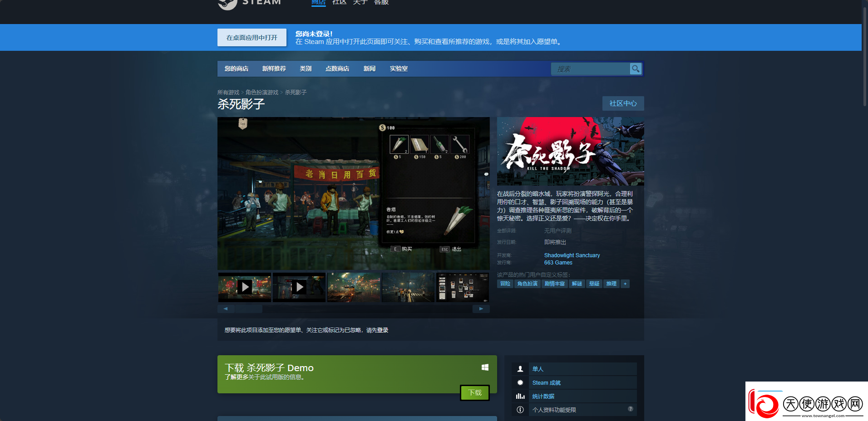Open developer Shadowlight Sanctuary link

tap(572, 255)
